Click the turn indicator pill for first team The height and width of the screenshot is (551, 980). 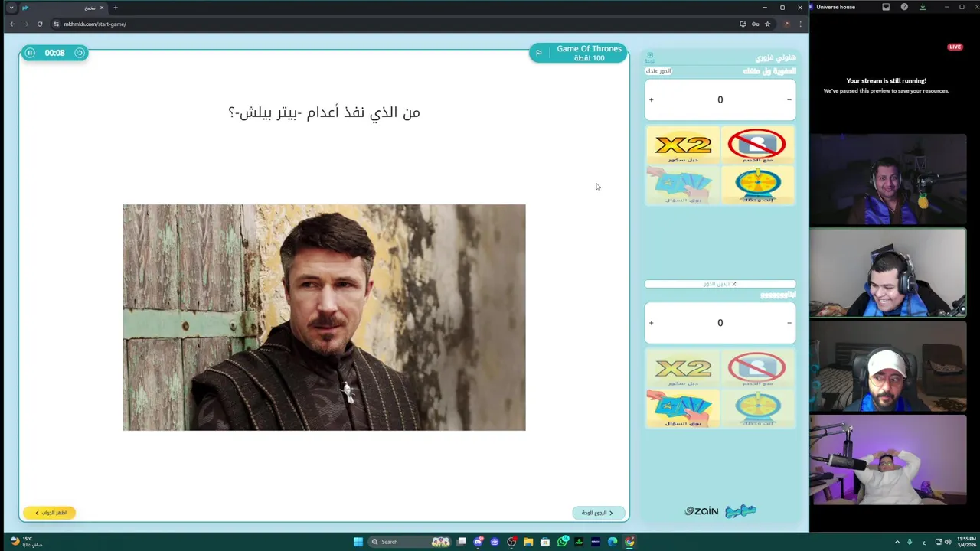coord(658,71)
